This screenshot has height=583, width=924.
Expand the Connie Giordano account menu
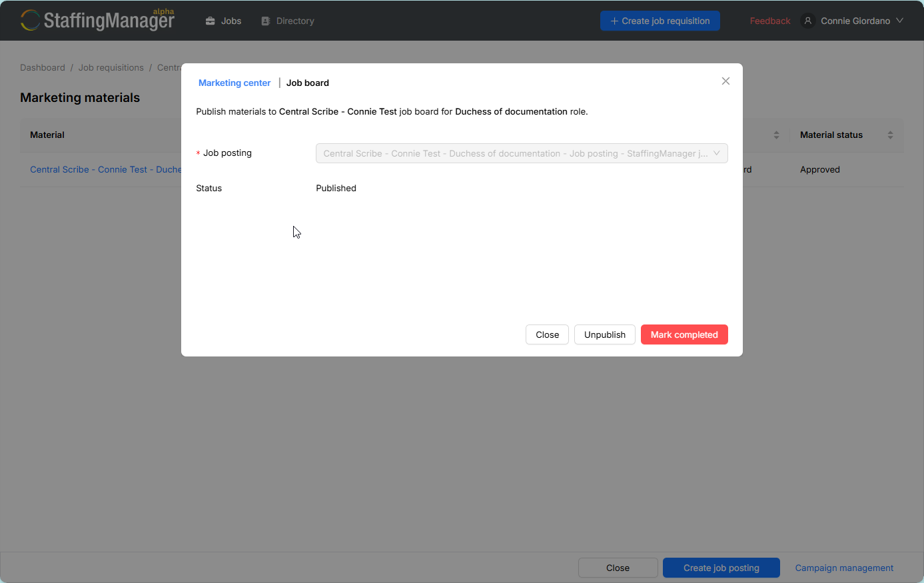861,21
